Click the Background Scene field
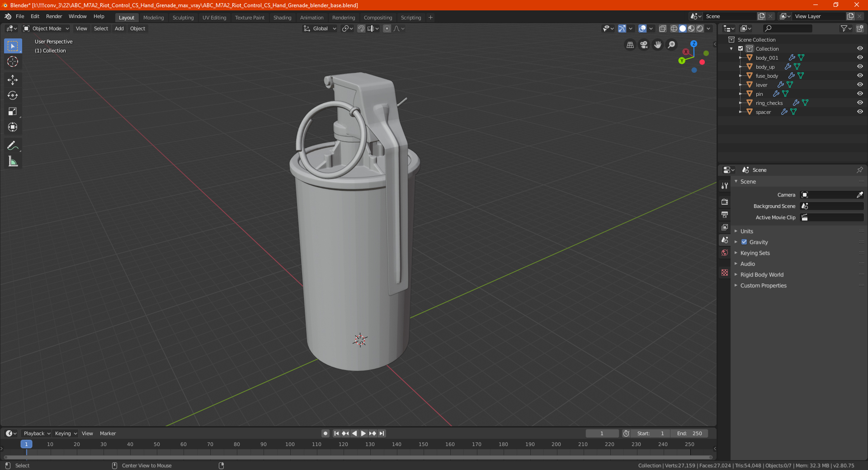 pyautogui.click(x=832, y=206)
